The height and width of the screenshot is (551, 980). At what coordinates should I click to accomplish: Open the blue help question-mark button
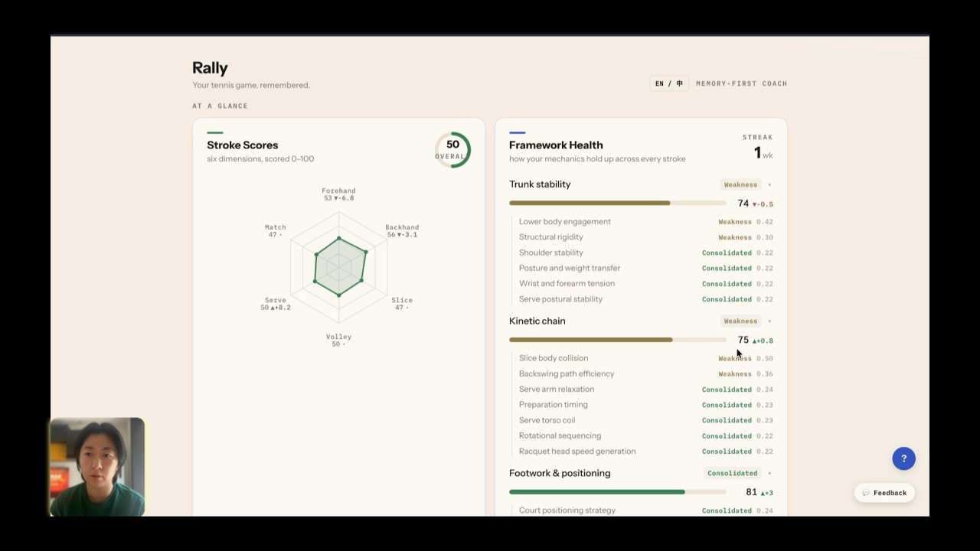(x=903, y=458)
